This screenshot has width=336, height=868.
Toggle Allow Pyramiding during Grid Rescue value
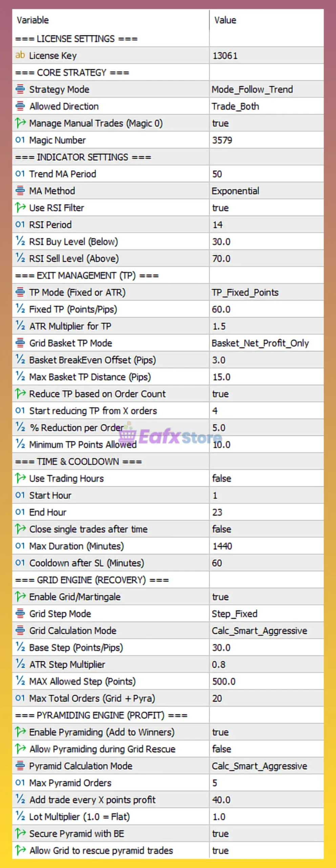[x=222, y=749]
